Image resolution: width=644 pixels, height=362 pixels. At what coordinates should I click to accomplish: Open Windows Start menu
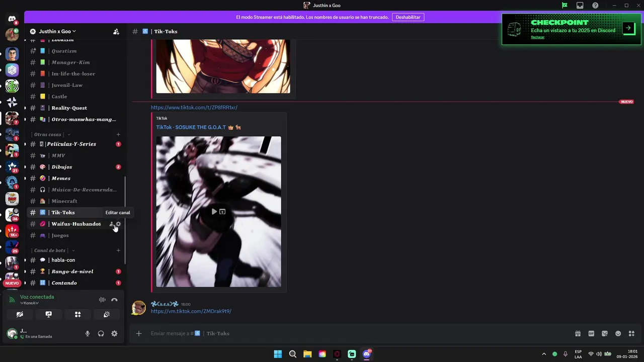278,354
